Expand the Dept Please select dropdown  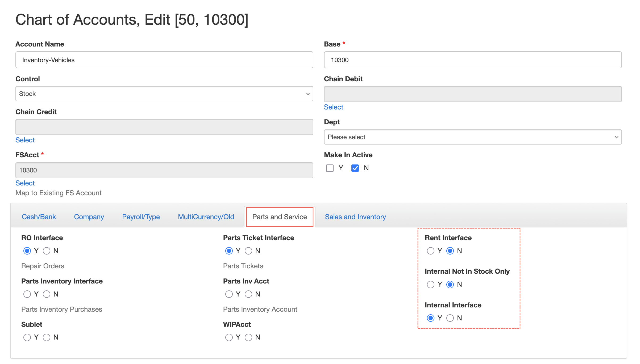click(473, 137)
